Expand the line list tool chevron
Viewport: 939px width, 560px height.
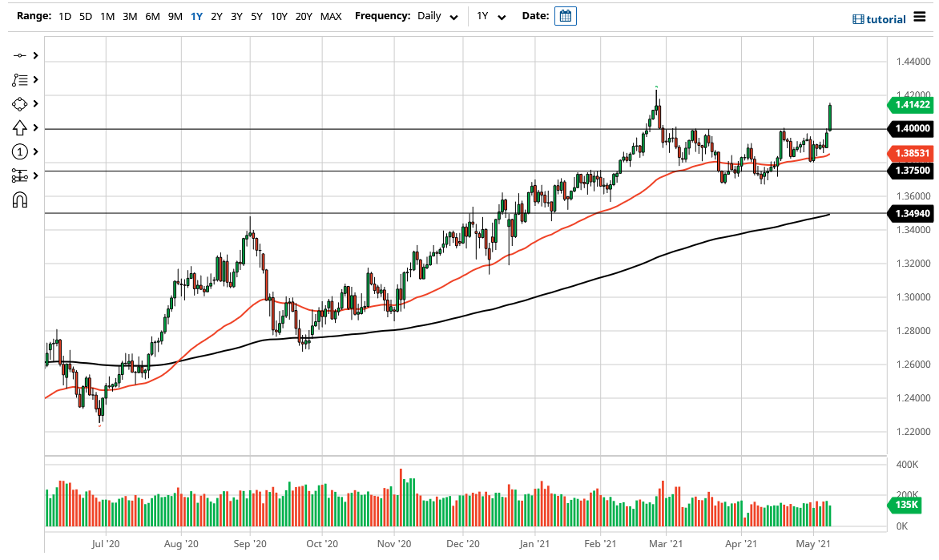coord(36,79)
